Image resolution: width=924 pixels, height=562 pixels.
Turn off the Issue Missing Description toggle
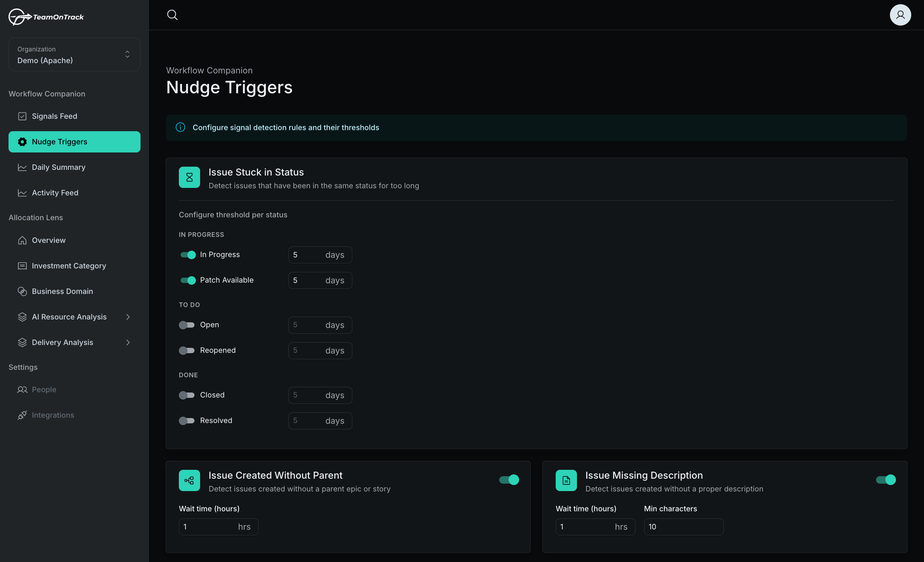click(885, 480)
